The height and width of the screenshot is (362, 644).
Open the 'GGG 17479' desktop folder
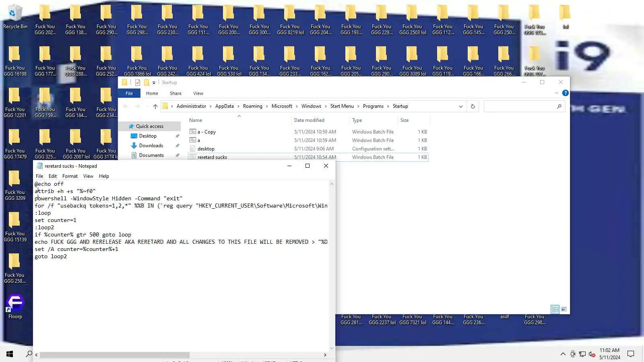click(x=15, y=144)
